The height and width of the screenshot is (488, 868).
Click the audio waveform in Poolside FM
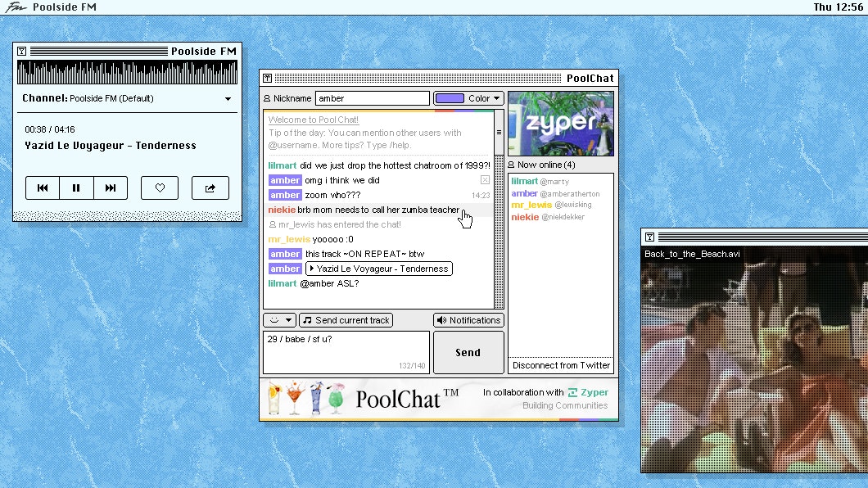127,73
